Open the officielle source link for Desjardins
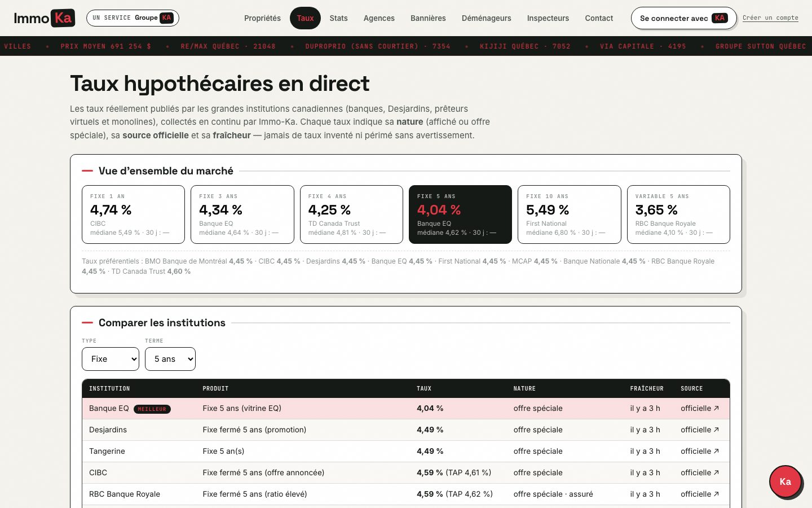This screenshot has height=508, width=812. 700,430
